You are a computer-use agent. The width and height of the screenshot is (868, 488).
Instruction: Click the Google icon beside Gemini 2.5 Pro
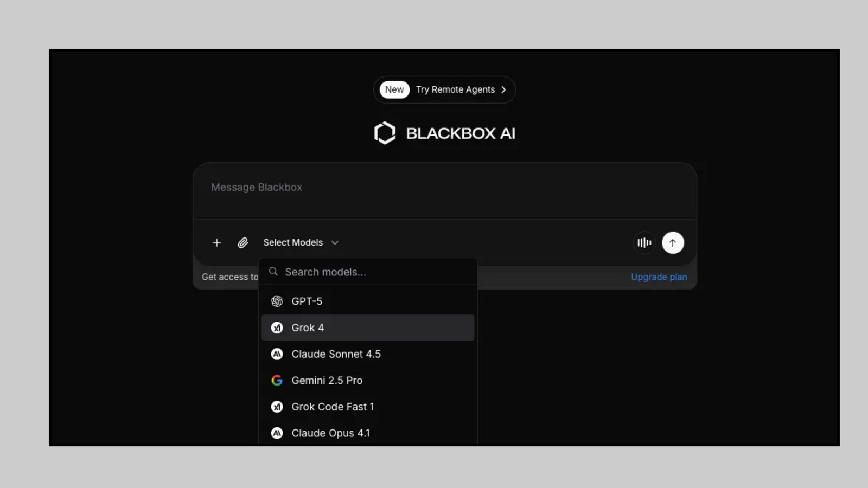(277, 380)
